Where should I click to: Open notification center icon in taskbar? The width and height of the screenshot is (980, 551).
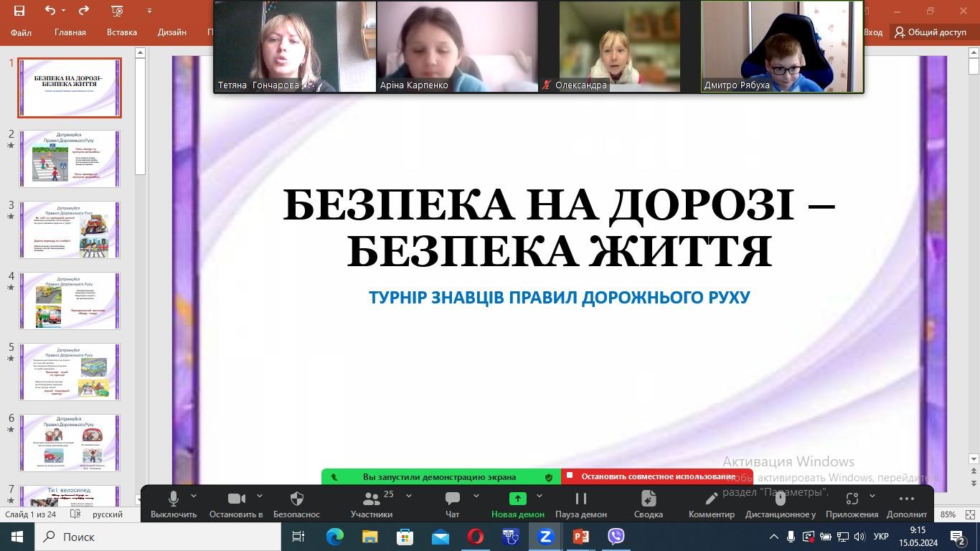[958, 537]
